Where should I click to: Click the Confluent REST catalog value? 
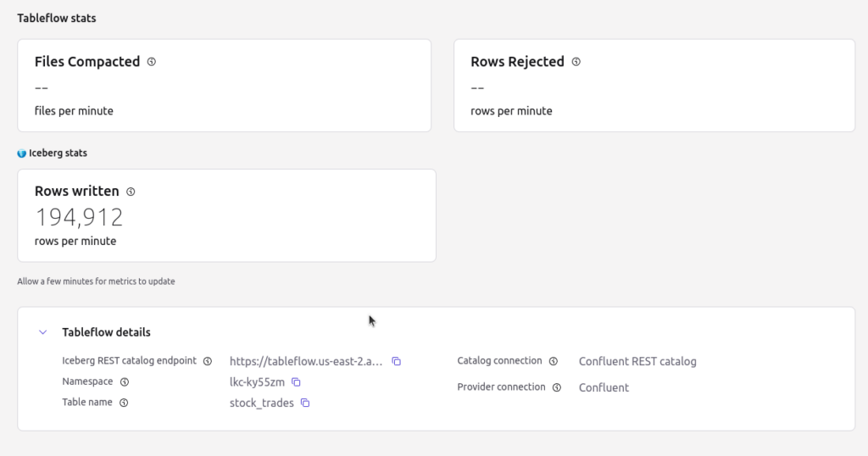tap(637, 361)
